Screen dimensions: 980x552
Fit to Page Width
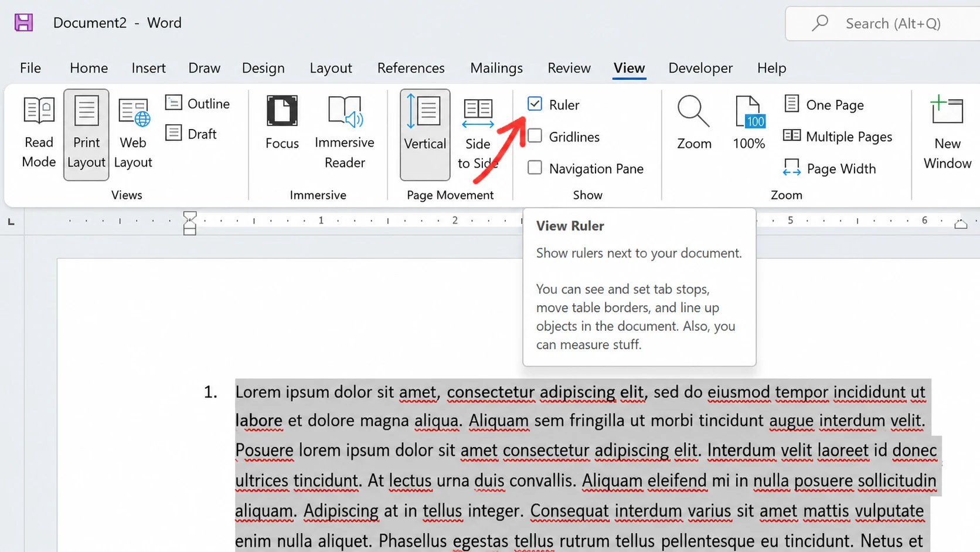(x=829, y=168)
